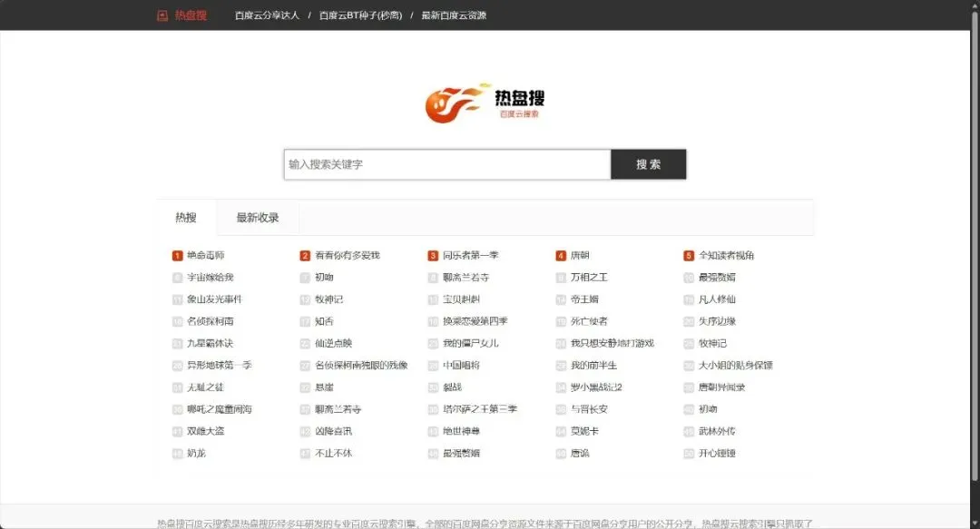Select the 哪吒之魔童闹海 entry
Viewport: 980px width, 529px height.
(x=220, y=409)
